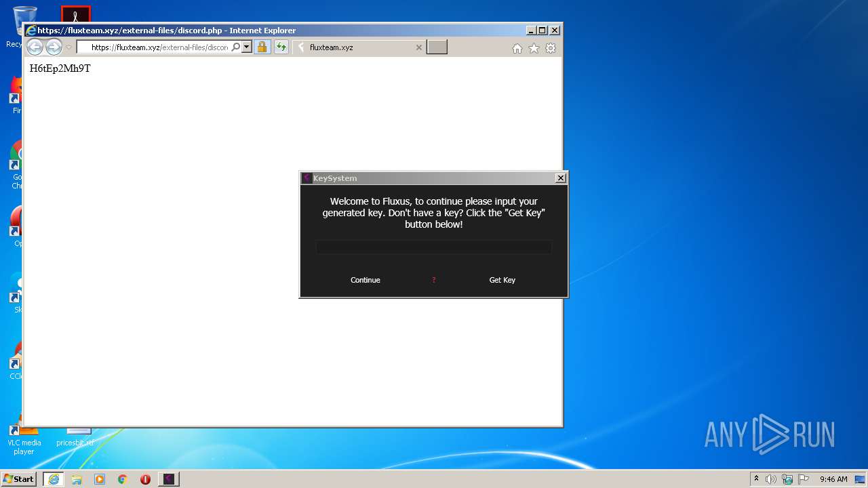Open the volume speaker tray icon

coord(771,479)
